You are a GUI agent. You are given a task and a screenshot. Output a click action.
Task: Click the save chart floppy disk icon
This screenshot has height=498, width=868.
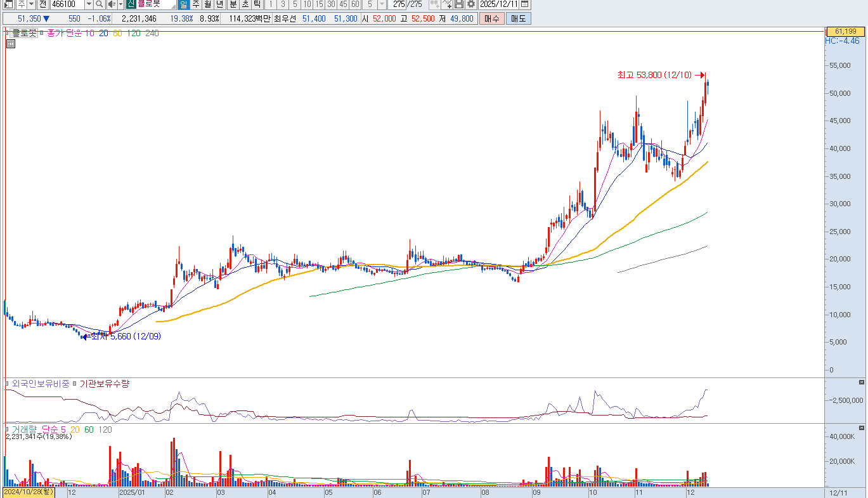459,4
